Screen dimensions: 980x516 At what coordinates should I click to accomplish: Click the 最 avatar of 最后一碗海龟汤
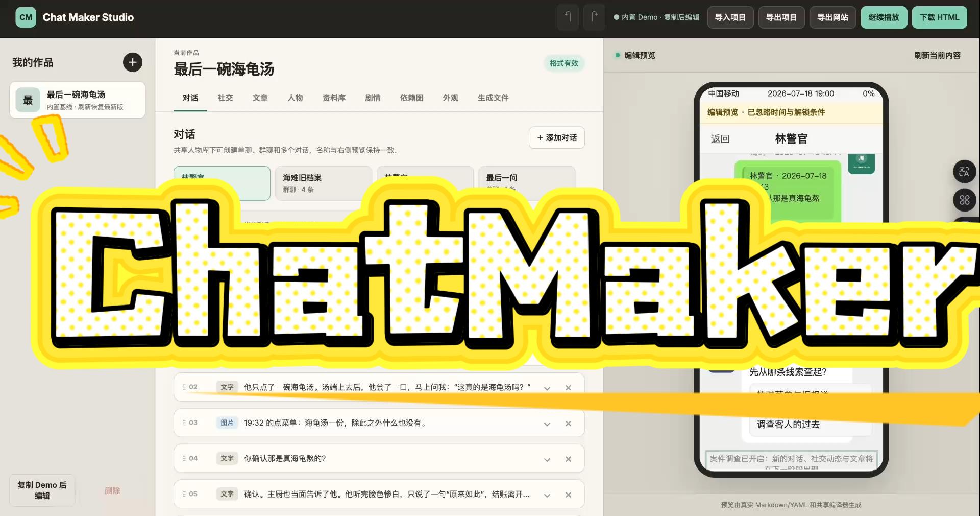[x=28, y=100]
